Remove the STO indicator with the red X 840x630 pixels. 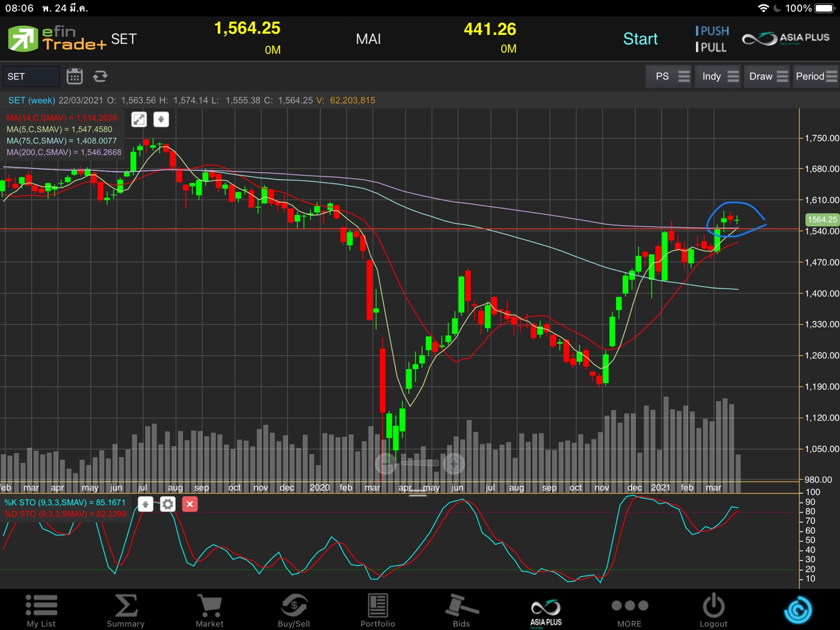pyautogui.click(x=190, y=504)
